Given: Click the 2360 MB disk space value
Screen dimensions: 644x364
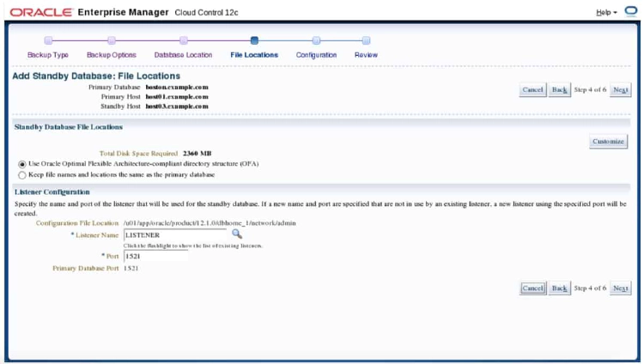Looking at the screenshot, I should point(197,154).
